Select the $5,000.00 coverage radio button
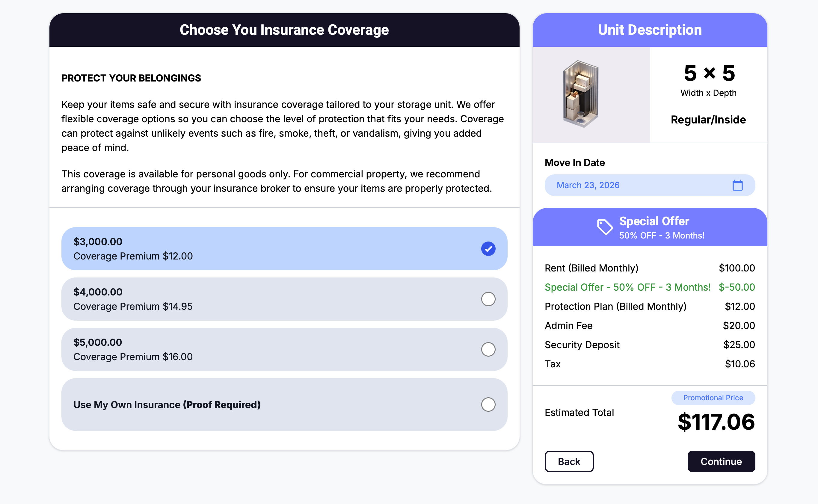Viewport: 818px width, 504px height. tap(488, 349)
